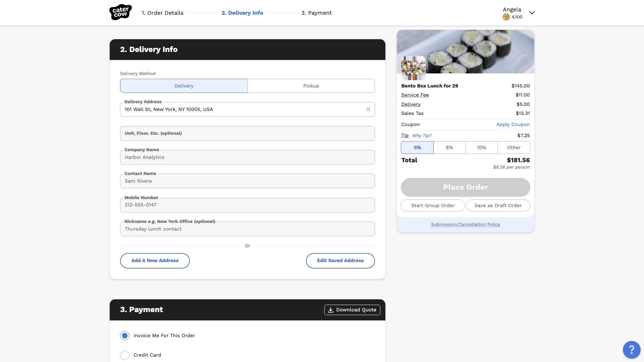The width and height of the screenshot is (644, 362).
Task: Start a Group Order
Action: 433,205
